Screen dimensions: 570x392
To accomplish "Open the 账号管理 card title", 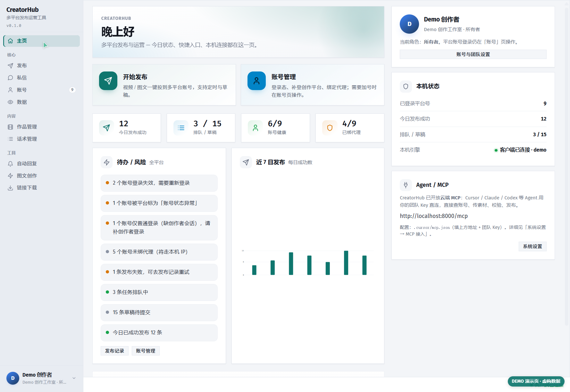I will [x=283, y=77].
